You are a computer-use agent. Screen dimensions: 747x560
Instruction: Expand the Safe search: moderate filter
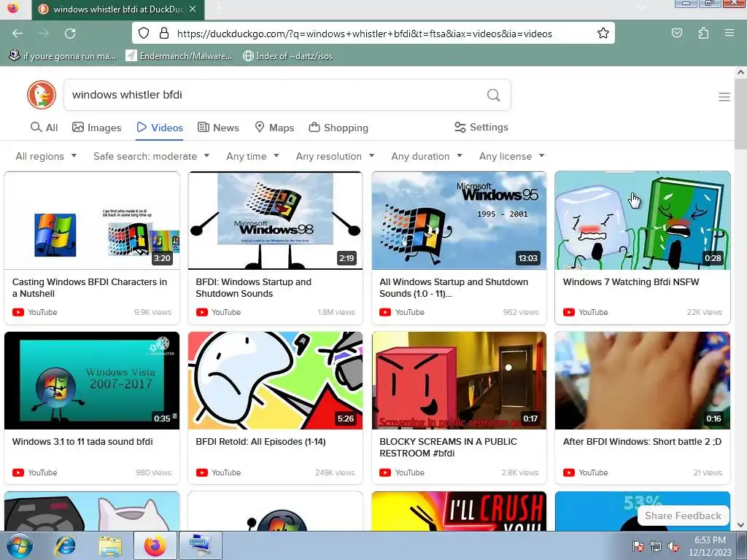click(x=152, y=156)
